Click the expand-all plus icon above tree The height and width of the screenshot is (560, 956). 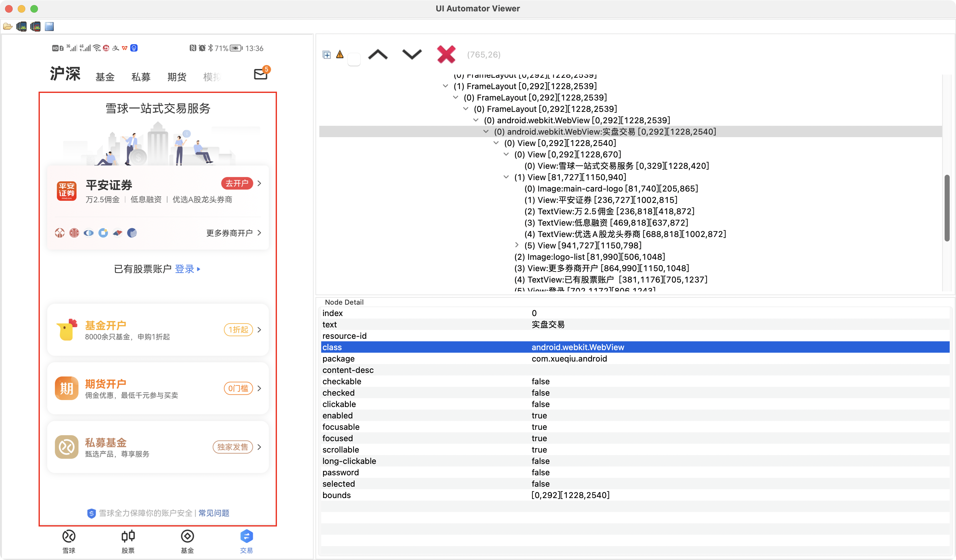click(326, 55)
